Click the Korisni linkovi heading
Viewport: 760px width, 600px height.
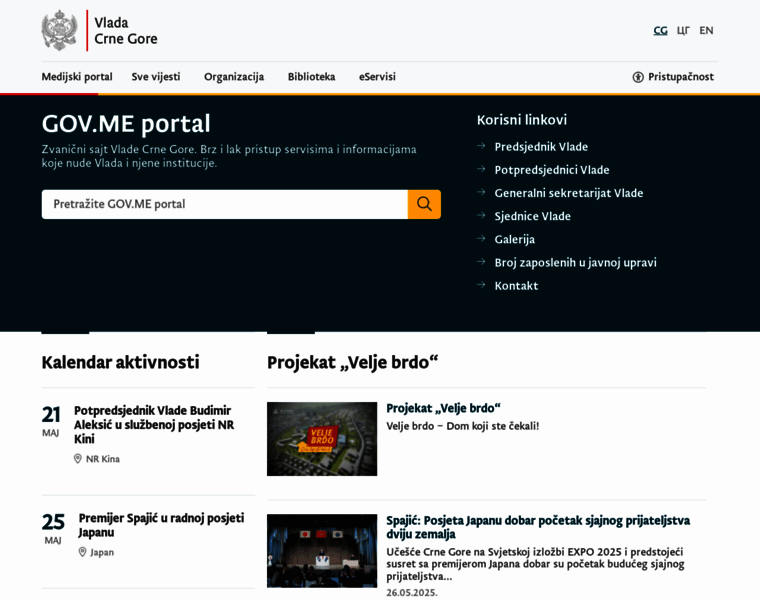(x=522, y=120)
